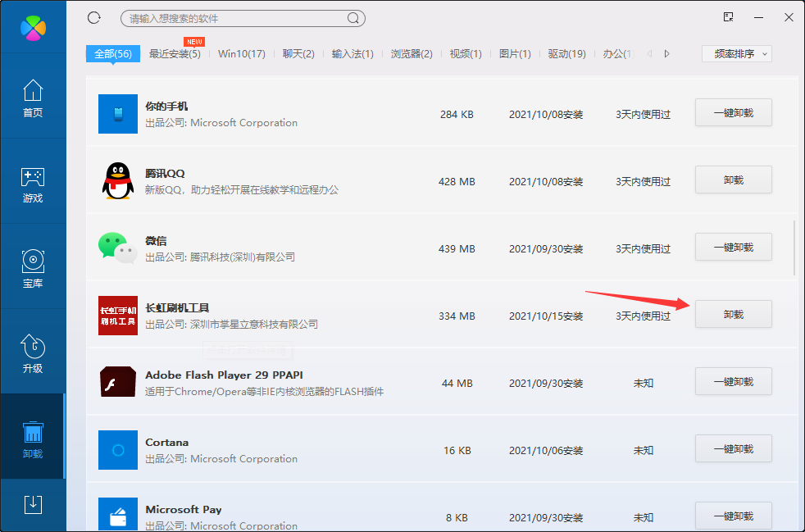Click the refresh icon beside the search box
This screenshot has width=805, height=532.
[94, 18]
